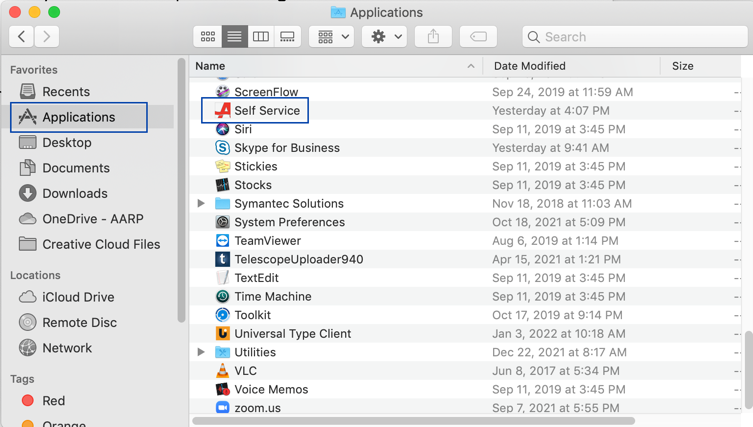Click the horizontal scrollbar at the window bottom
Image resolution: width=753 pixels, height=427 pixels.
413,421
